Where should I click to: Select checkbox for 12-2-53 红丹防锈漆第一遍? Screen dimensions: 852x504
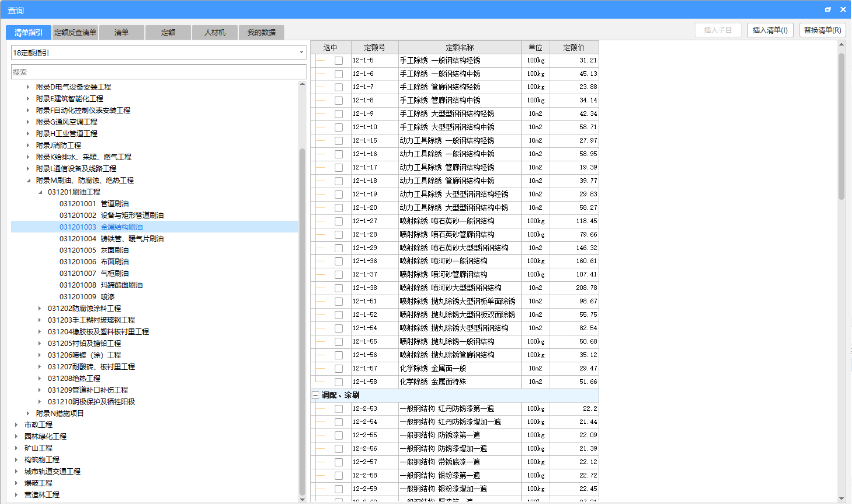coord(339,409)
